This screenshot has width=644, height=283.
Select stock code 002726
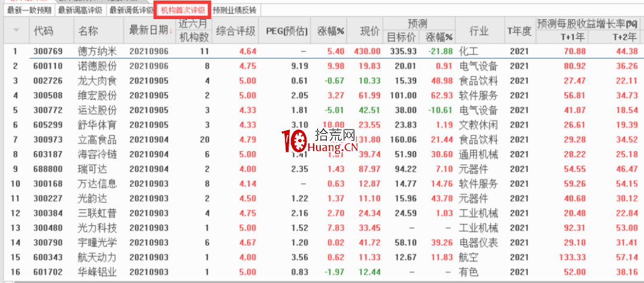pyautogui.click(x=48, y=81)
